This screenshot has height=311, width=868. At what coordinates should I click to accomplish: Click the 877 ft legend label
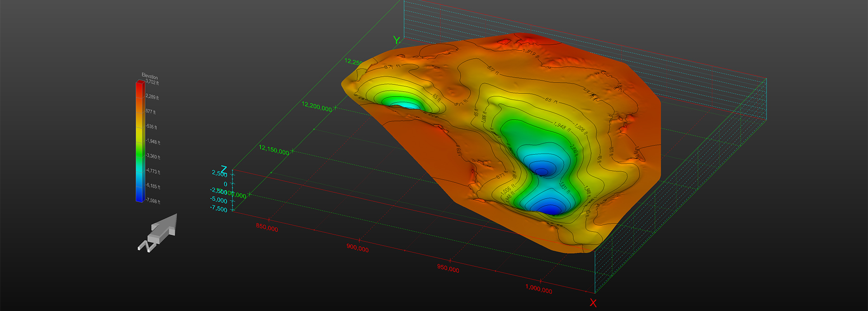(x=151, y=111)
